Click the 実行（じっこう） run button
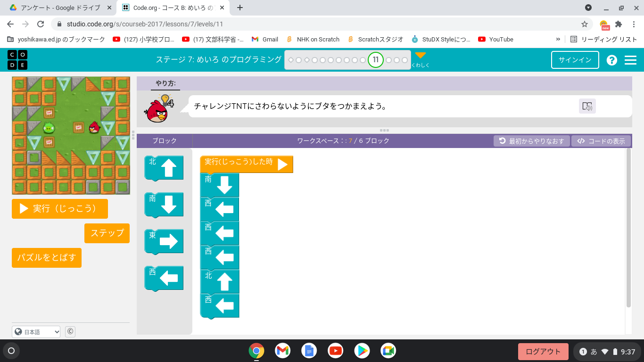This screenshot has height=362, width=644. point(60,209)
